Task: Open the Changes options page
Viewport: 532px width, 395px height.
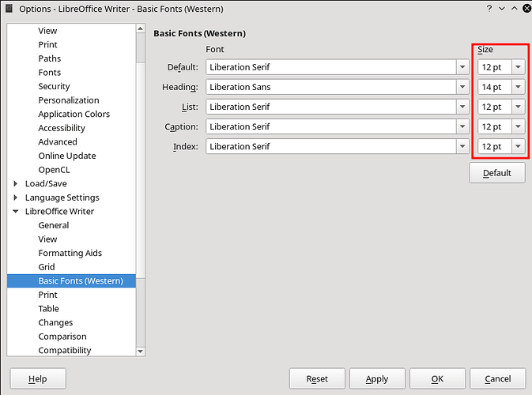Action: 55,322
